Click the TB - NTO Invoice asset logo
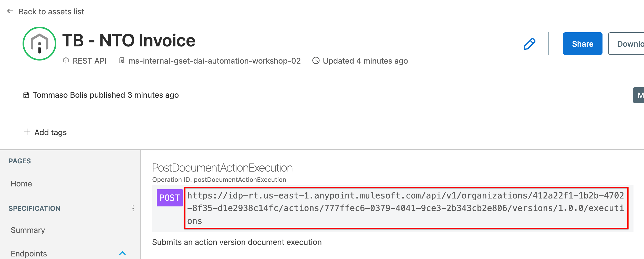Screen dimensions: 644x259 [x=39, y=44]
